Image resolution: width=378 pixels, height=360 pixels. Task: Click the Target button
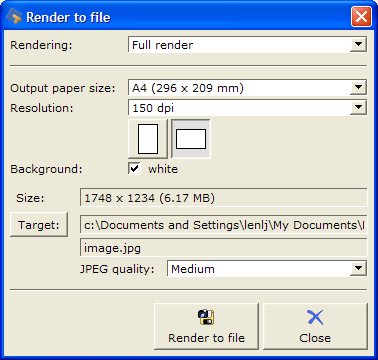coord(39,225)
